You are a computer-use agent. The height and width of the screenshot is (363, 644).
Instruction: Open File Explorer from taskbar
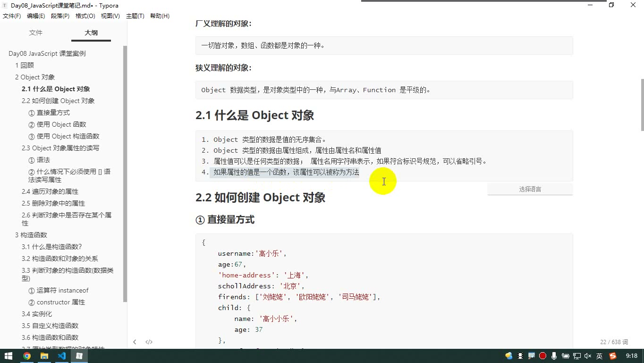(x=44, y=356)
